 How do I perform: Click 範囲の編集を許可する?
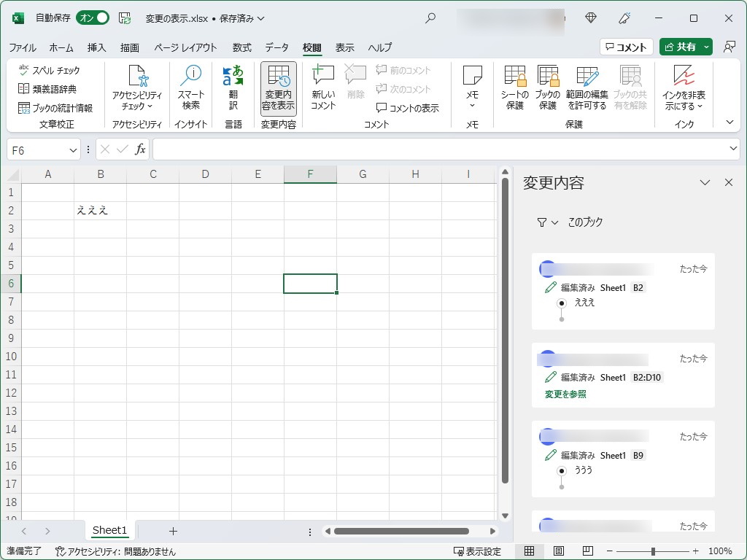(587, 85)
